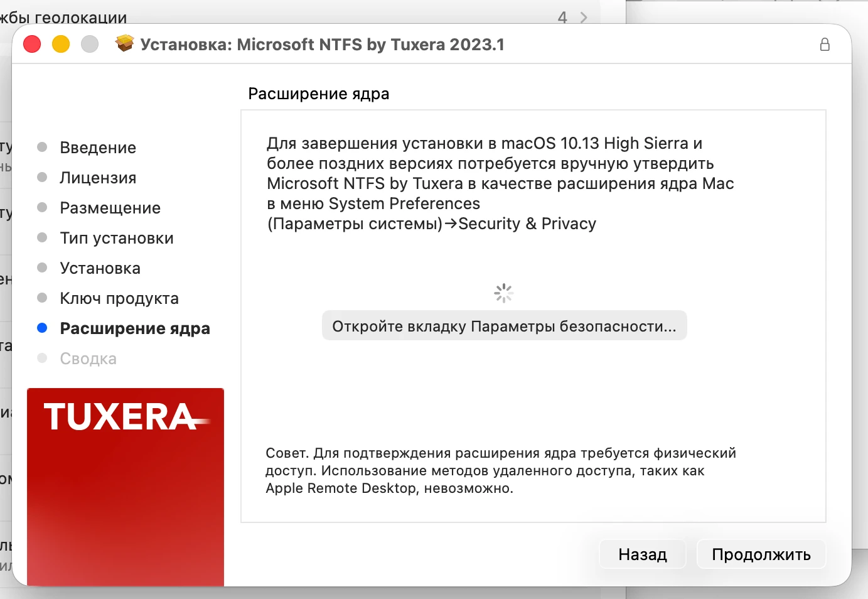Open Откройте вкладку Параметры безопасности button
The height and width of the screenshot is (599, 868).
(504, 326)
